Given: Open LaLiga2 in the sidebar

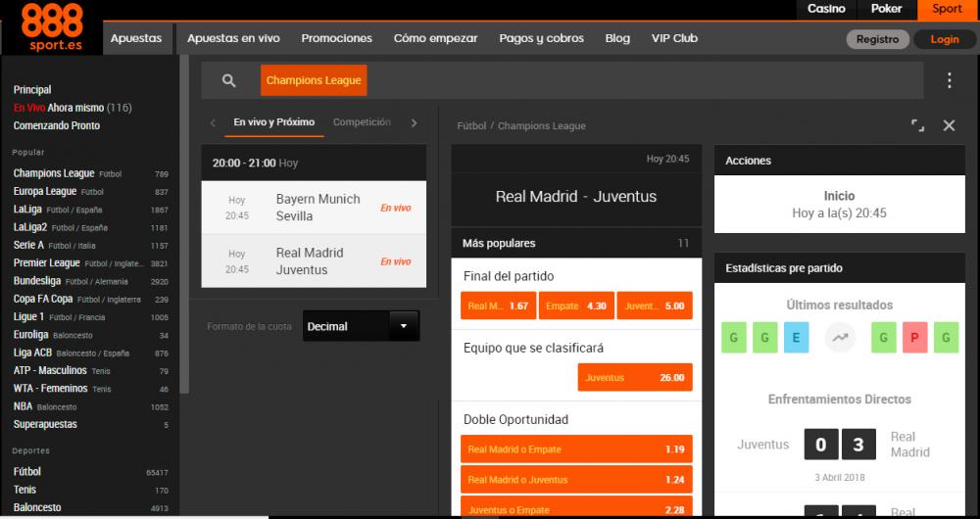Looking at the screenshot, I should click(x=90, y=227).
